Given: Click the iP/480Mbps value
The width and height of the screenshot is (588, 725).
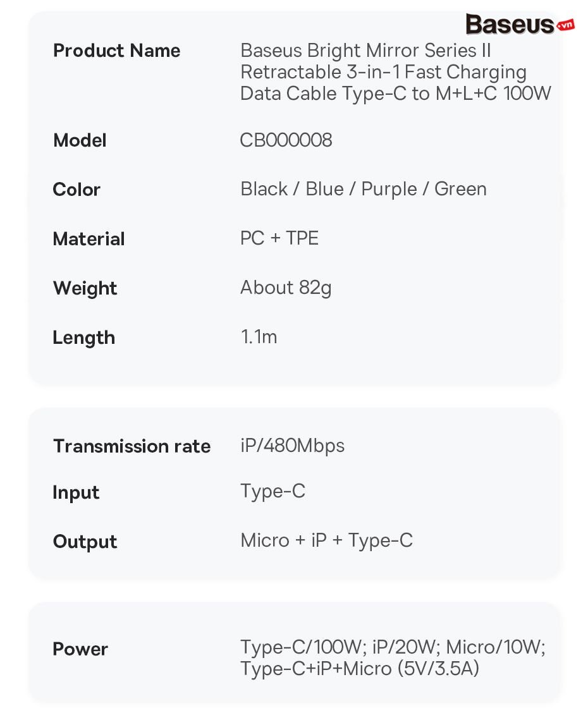Looking at the screenshot, I should pos(292,446).
